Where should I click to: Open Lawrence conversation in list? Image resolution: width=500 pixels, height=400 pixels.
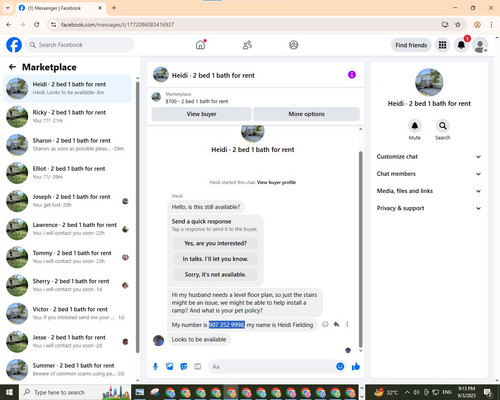click(67, 229)
